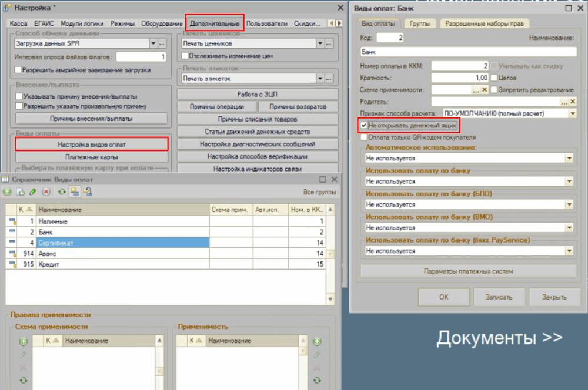
Task: Switch to the Группы tab
Action: pyautogui.click(x=420, y=24)
